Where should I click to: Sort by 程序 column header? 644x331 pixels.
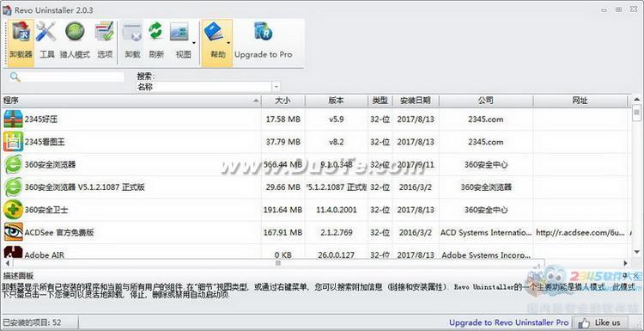tap(131, 101)
